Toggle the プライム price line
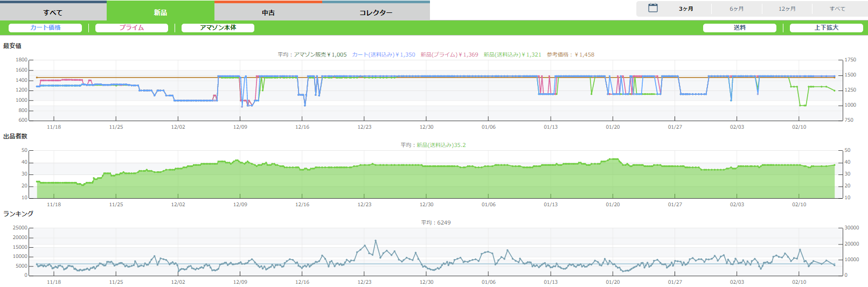The width and height of the screenshot is (868, 287). coord(131,27)
